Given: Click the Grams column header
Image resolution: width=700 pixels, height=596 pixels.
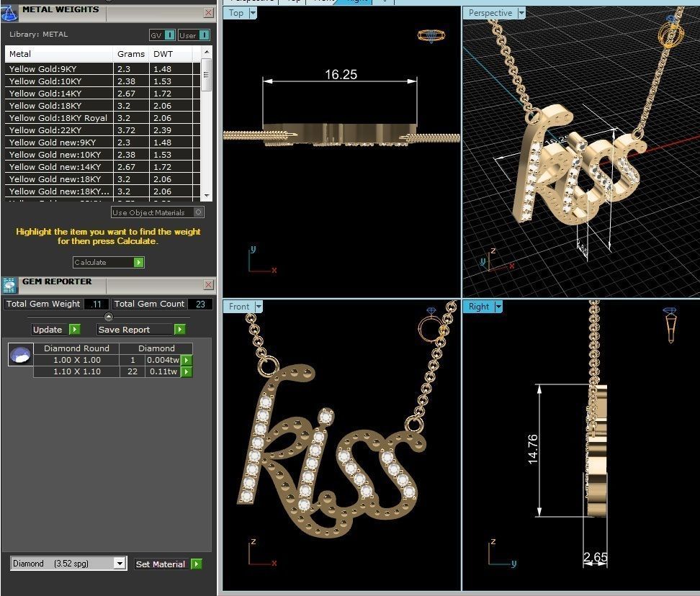Looking at the screenshot, I should click(x=131, y=54).
